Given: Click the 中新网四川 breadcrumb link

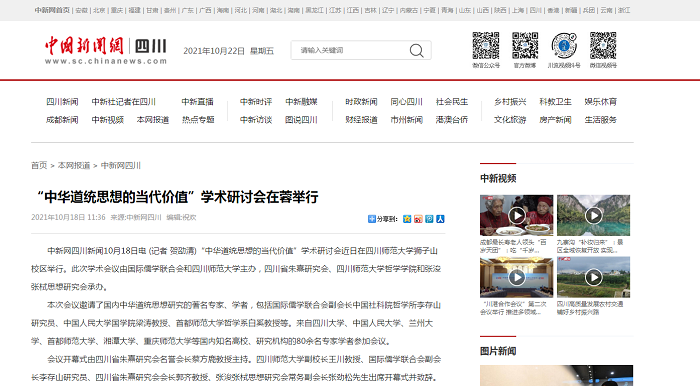Looking at the screenshot, I should tap(121, 166).
